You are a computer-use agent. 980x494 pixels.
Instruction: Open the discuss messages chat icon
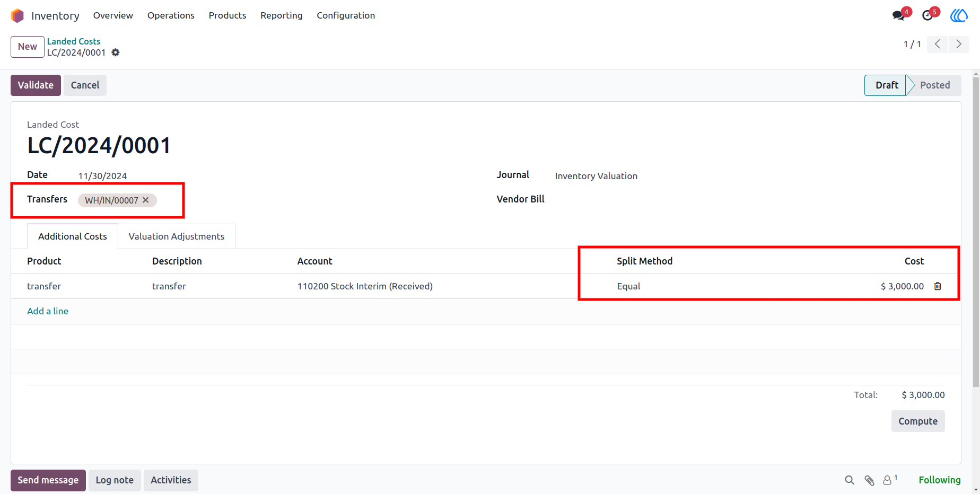point(898,15)
